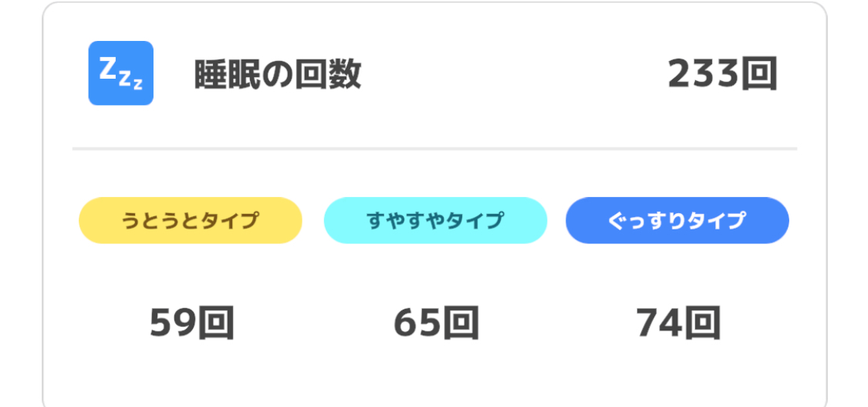Click the 睡眠 kanji in the heading

point(227,73)
